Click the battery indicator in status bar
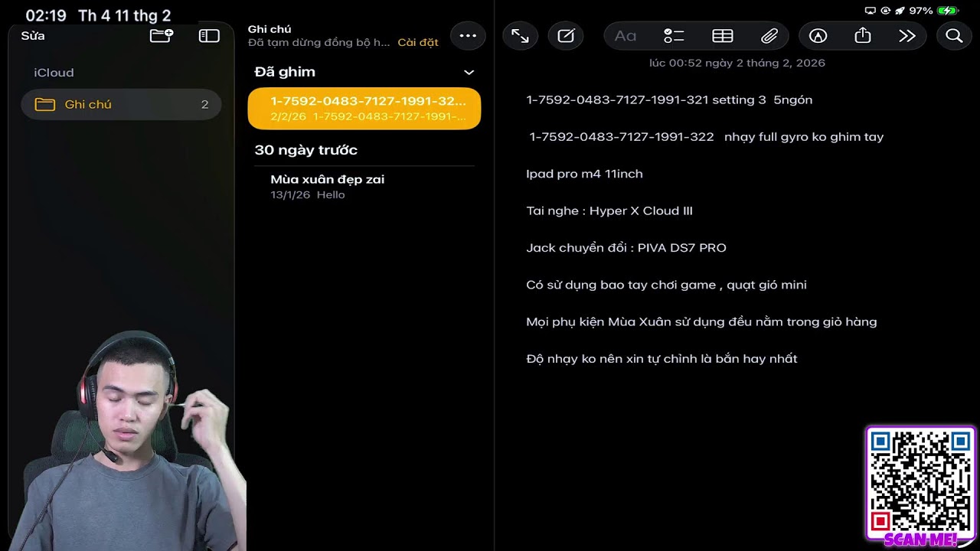This screenshot has width=980, height=551. coord(947,11)
